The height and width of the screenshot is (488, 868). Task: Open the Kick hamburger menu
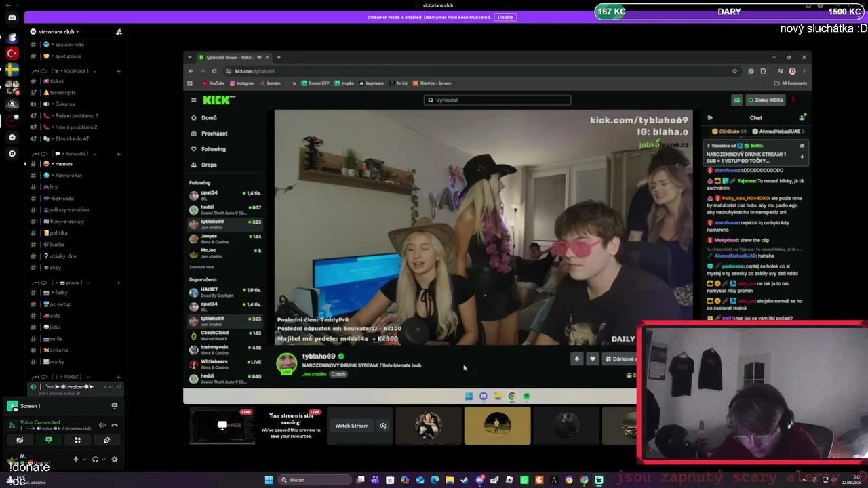[x=193, y=100]
